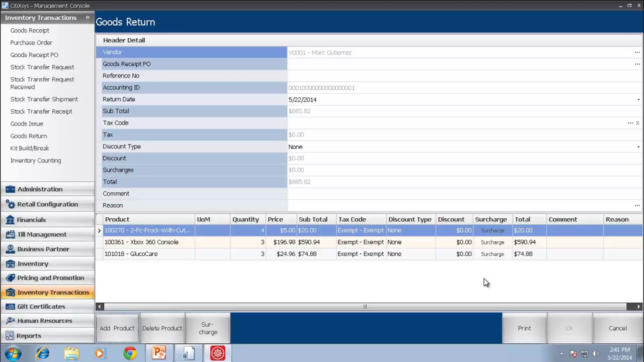This screenshot has width=644, height=362.
Task: Select the Xbox 360 Console row
Action: point(141,242)
